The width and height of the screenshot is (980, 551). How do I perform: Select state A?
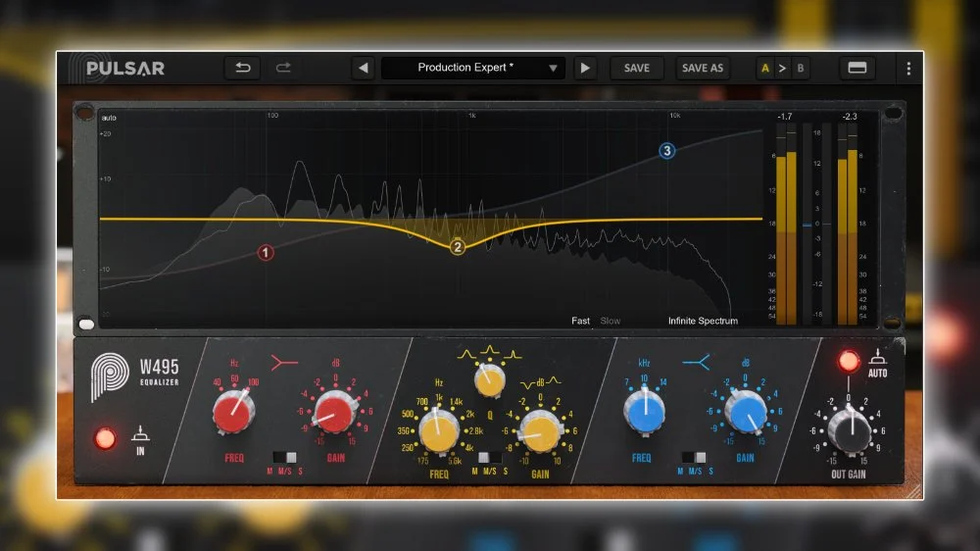point(764,68)
